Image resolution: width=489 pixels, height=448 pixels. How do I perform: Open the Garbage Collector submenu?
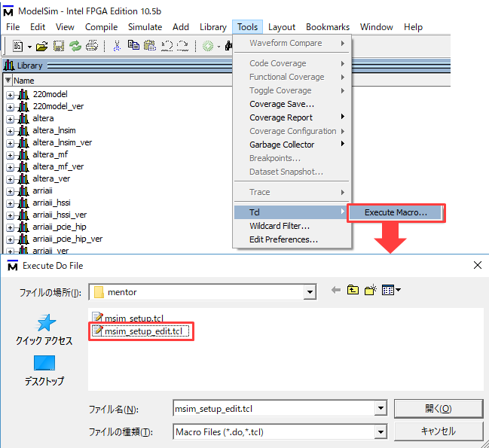(292, 145)
